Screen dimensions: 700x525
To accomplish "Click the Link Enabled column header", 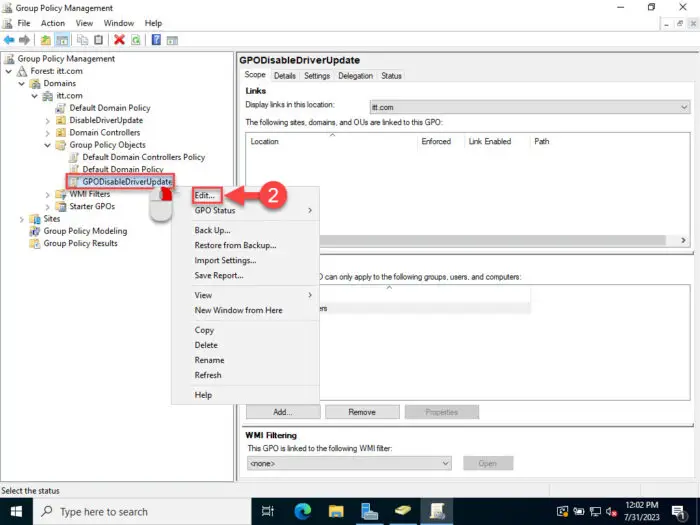I will pos(490,142).
